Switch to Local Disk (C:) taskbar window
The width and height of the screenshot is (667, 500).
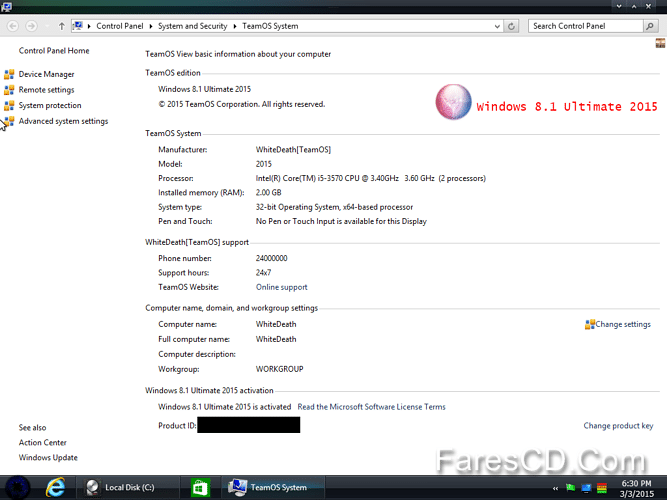pyautogui.click(x=126, y=488)
